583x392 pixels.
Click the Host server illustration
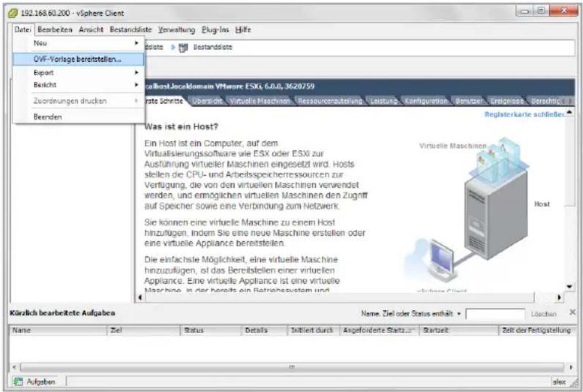(497, 214)
